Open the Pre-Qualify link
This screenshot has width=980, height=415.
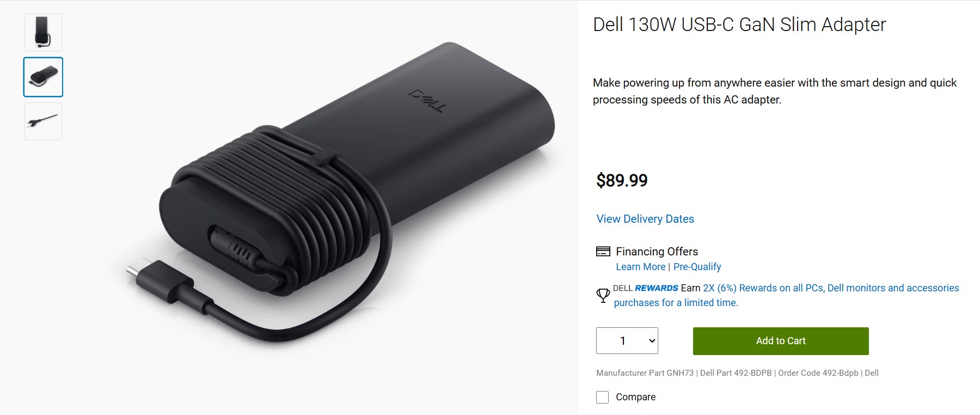click(x=696, y=266)
